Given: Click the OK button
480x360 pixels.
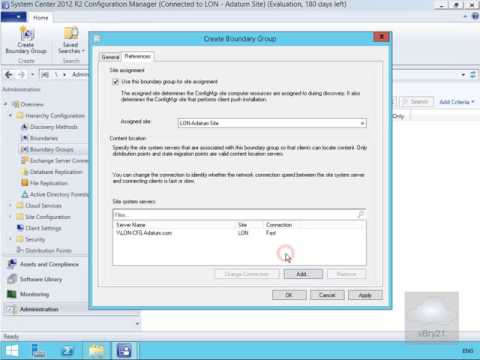Looking at the screenshot, I should (x=289, y=295).
